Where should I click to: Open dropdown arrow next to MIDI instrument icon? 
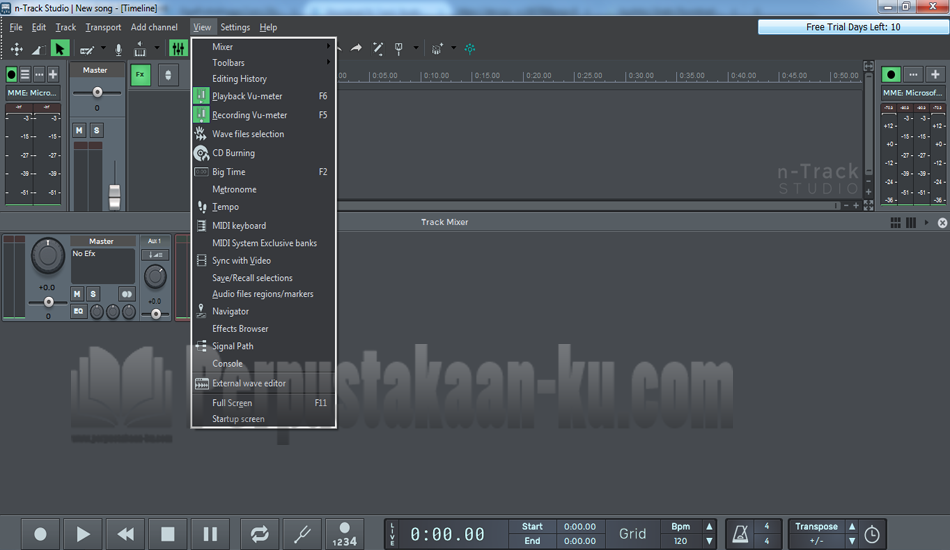click(x=157, y=48)
